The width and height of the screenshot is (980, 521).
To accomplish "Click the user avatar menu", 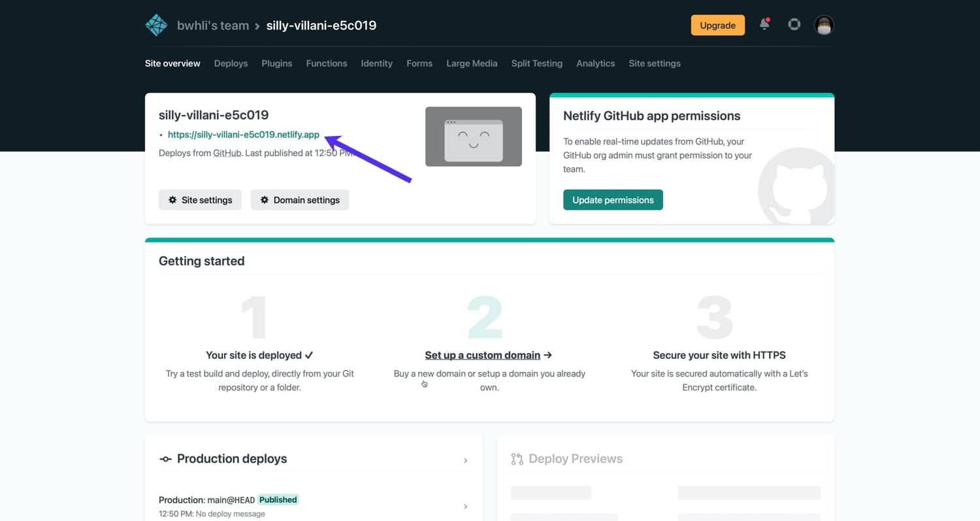I will [x=823, y=25].
